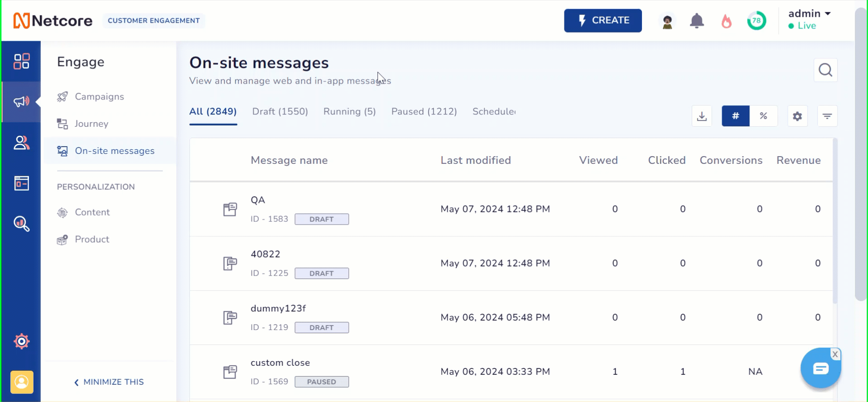868x402 pixels.
Task: Open the notifications bell
Action: (x=697, y=21)
